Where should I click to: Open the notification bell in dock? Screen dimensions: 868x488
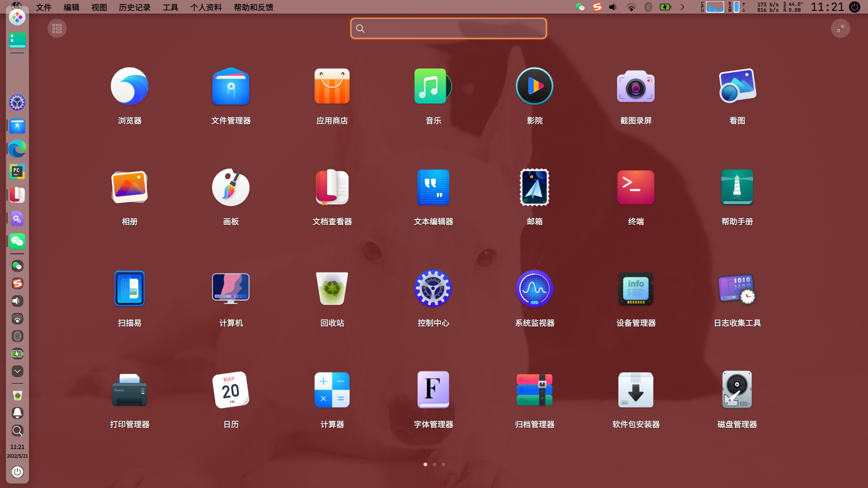tap(17, 413)
